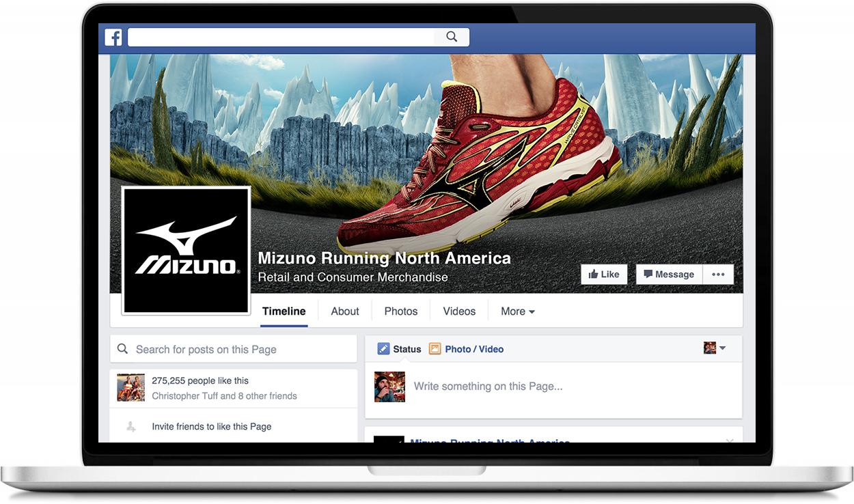Click Invite friends to like this Page
Image resolution: width=854 pixels, height=504 pixels.
click(x=212, y=427)
